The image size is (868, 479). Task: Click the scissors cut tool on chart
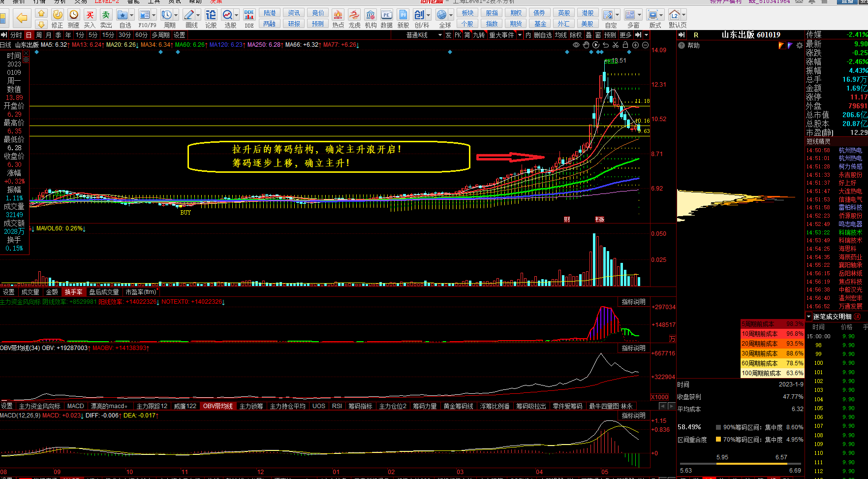pyautogui.click(x=616, y=45)
